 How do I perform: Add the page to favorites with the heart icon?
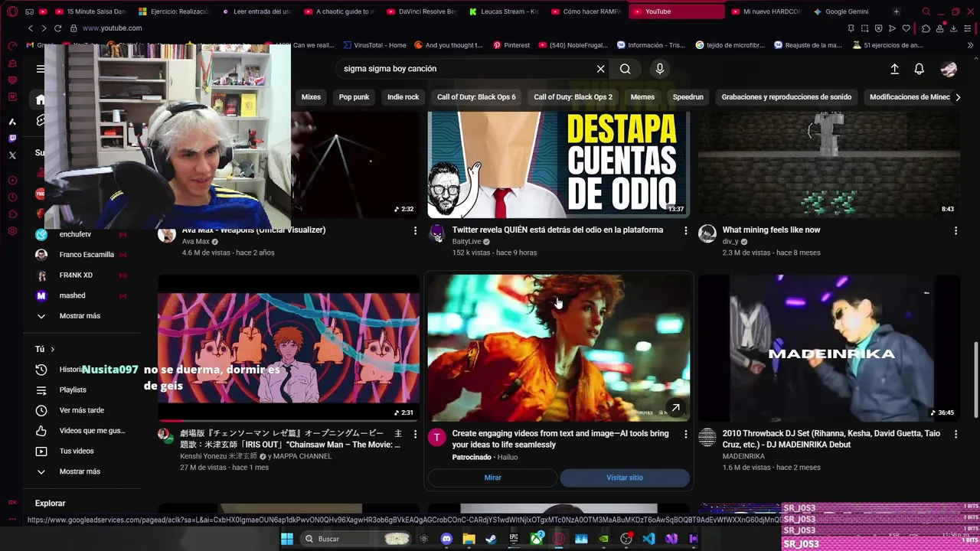point(906,28)
